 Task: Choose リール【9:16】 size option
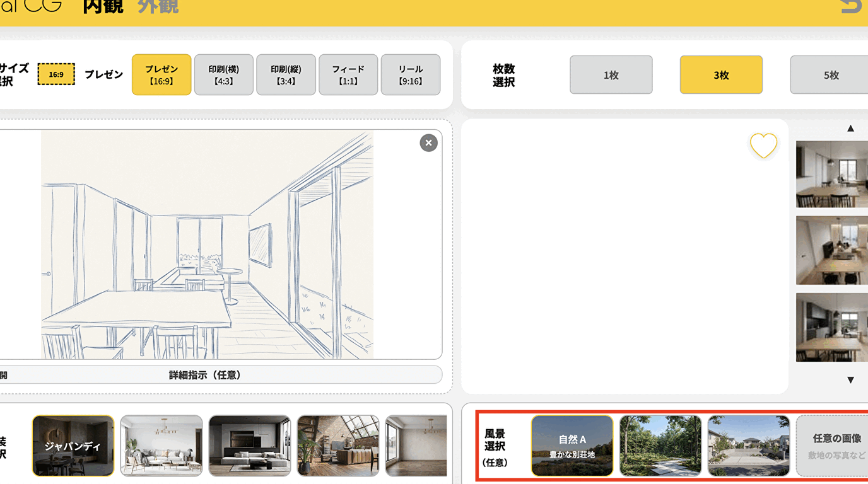[411, 75]
